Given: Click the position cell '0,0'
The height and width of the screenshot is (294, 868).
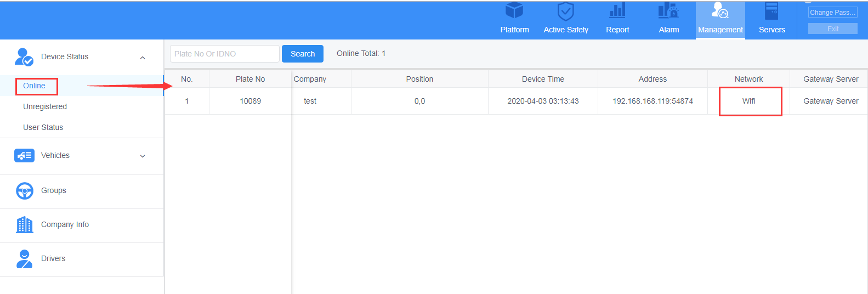Looking at the screenshot, I should pos(419,101).
